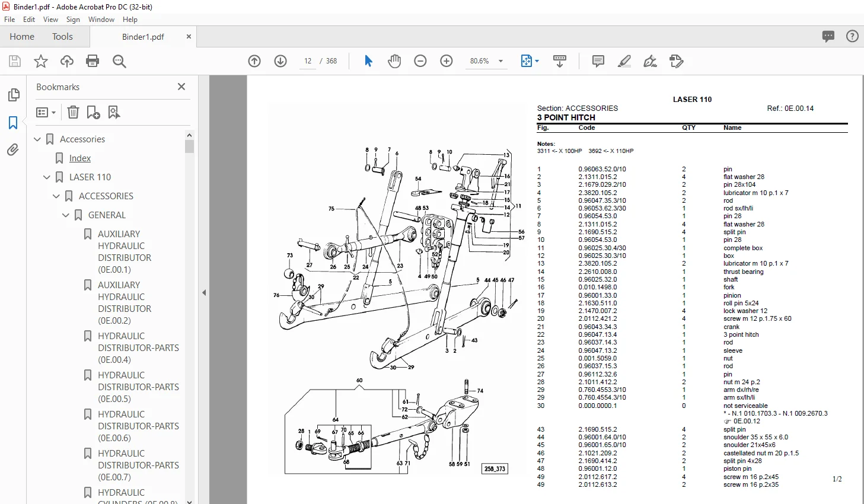This screenshot has height=504, width=864.
Task: Open the comments chat bubble icon
Action: pyautogui.click(x=828, y=36)
